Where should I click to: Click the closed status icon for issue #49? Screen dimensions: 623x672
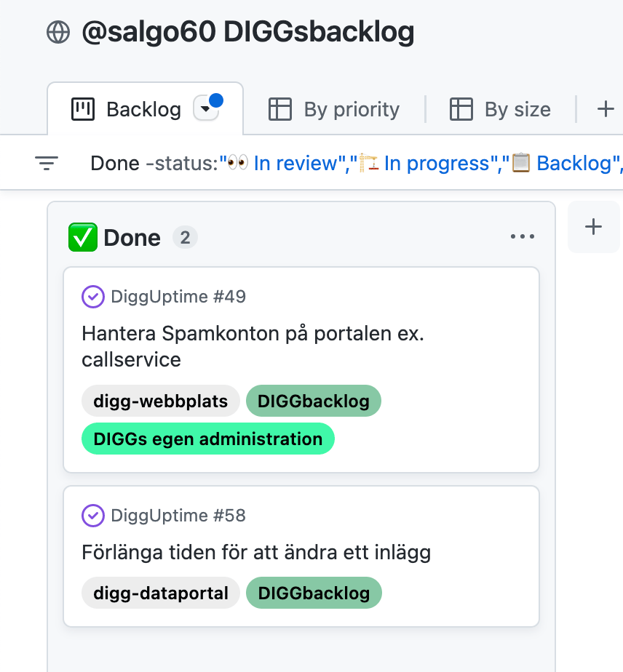(92, 297)
